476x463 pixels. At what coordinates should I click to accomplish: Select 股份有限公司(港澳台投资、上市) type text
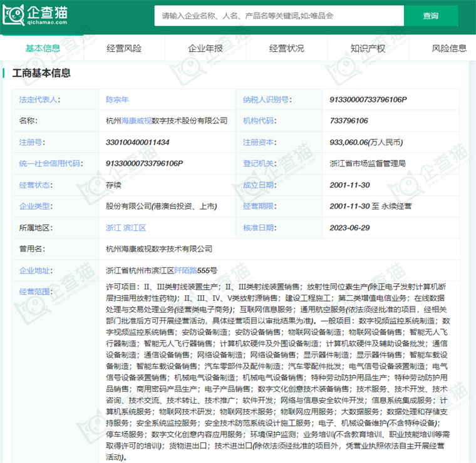162,206
